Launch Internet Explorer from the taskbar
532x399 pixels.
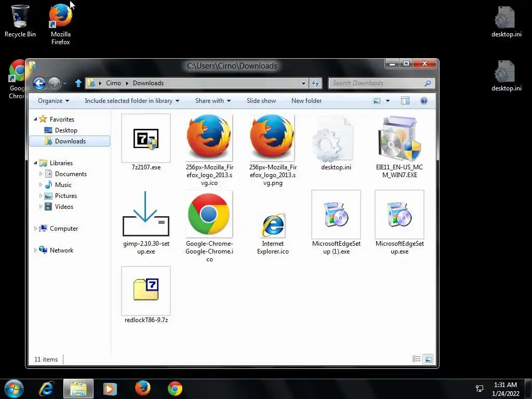coord(46,389)
